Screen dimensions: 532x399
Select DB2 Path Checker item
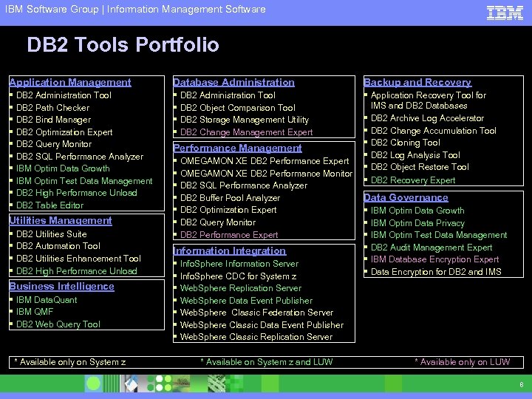tap(53, 108)
